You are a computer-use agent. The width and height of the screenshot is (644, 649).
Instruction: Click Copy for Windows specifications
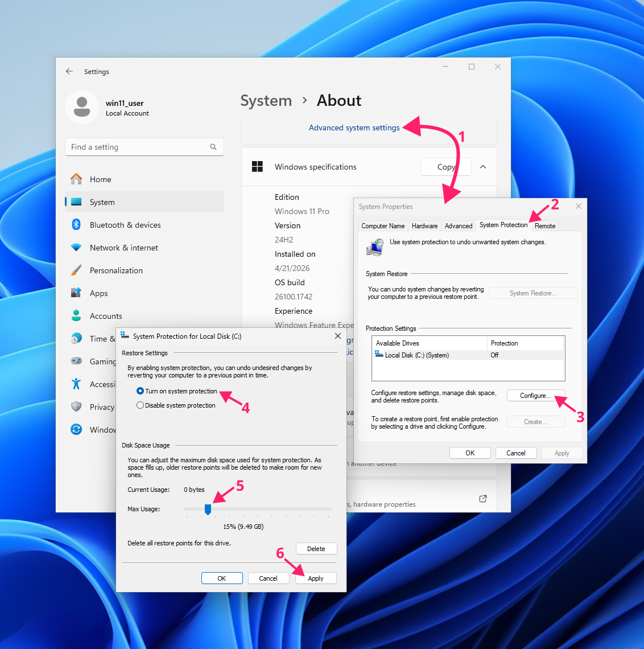point(446,167)
